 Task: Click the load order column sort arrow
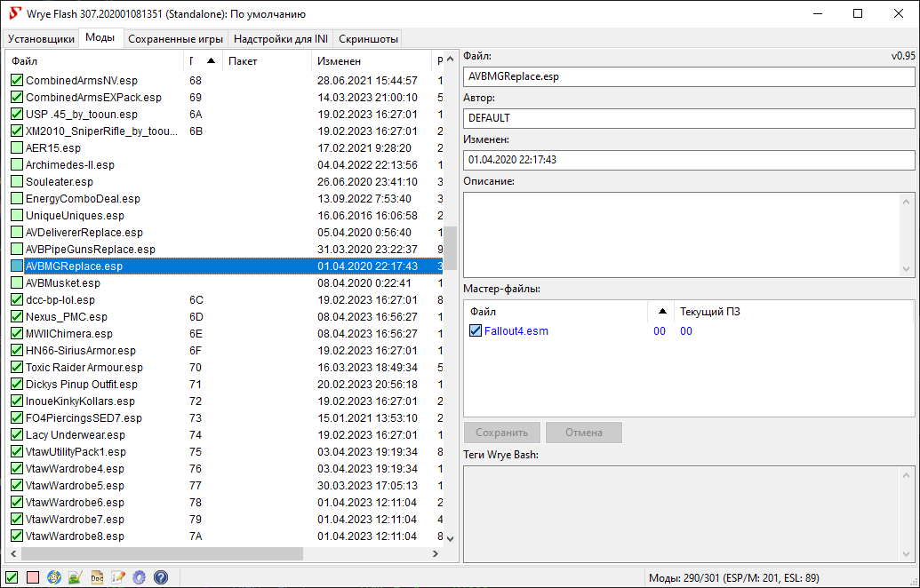(x=211, y=61)
